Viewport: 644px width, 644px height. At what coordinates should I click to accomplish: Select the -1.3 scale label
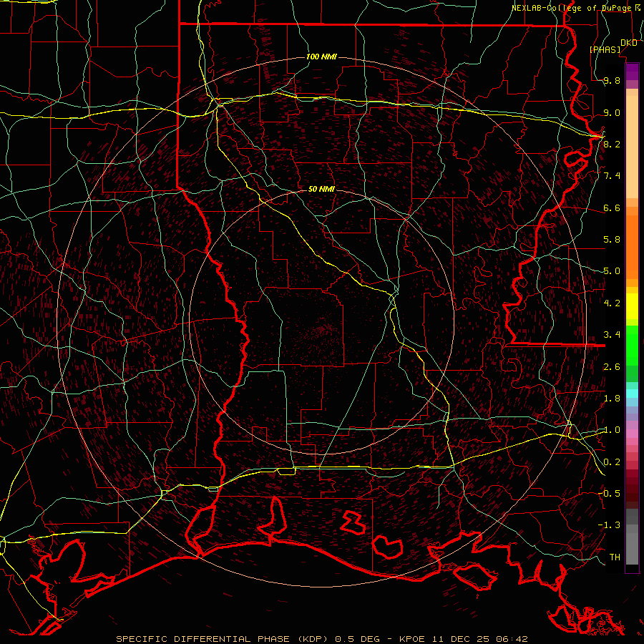click(x=609, y=525)
